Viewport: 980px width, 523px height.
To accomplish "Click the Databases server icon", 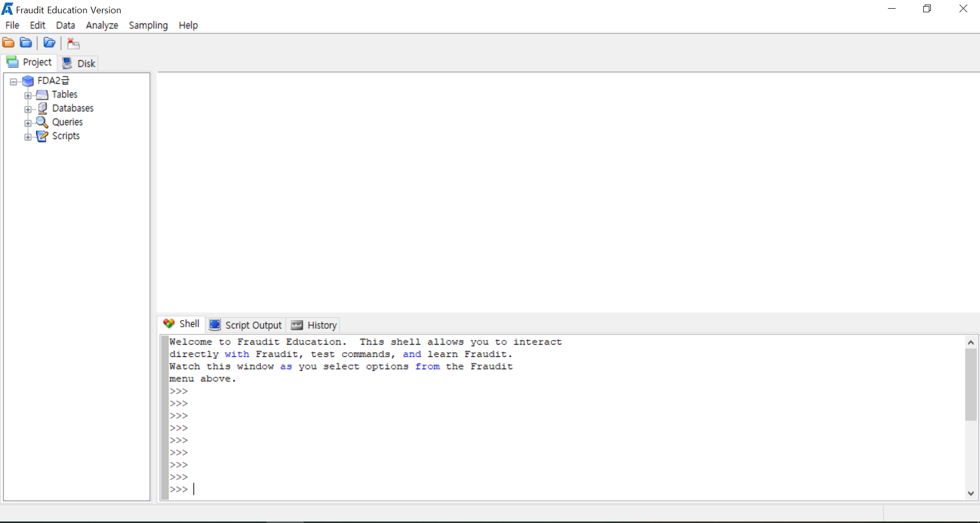I will click(42, 108).
